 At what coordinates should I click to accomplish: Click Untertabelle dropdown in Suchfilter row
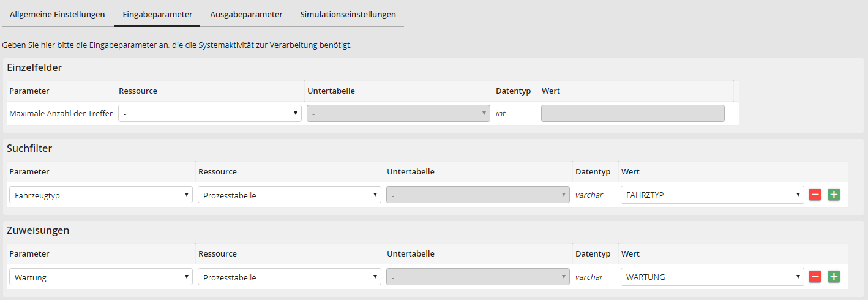point(477,195)
